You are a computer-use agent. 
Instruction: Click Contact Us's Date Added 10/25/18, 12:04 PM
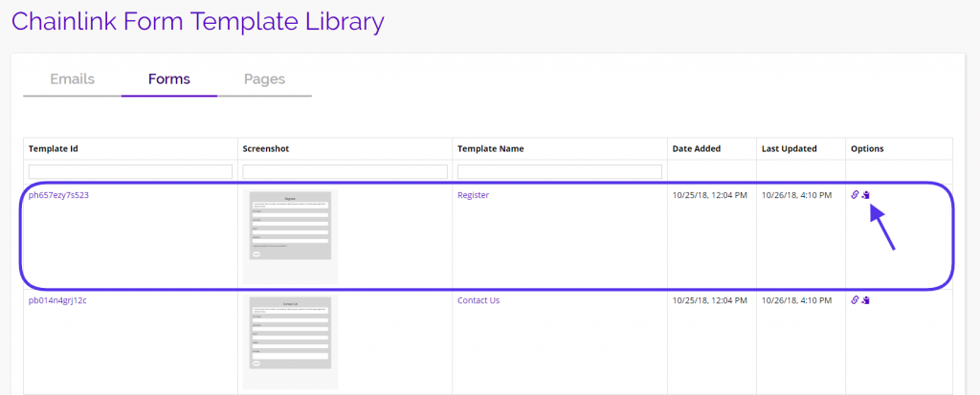(709, 300)
